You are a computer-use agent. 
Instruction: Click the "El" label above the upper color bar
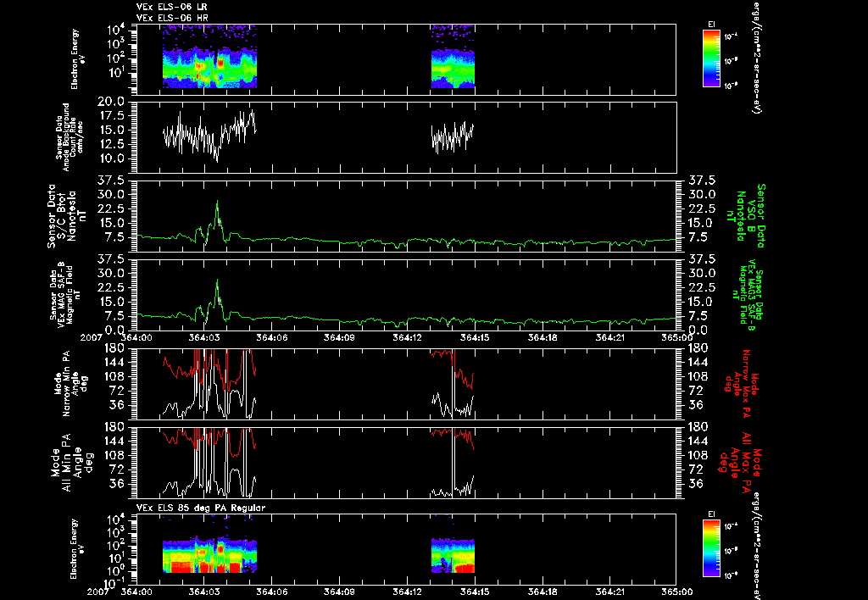[x=712, y=24]
